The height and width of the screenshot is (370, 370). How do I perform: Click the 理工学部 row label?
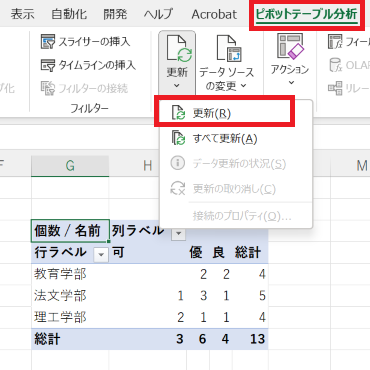(60, 317)
